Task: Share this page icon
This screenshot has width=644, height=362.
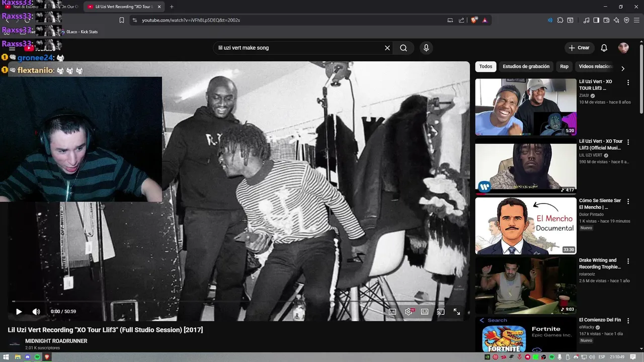Action: click(461, 20)
